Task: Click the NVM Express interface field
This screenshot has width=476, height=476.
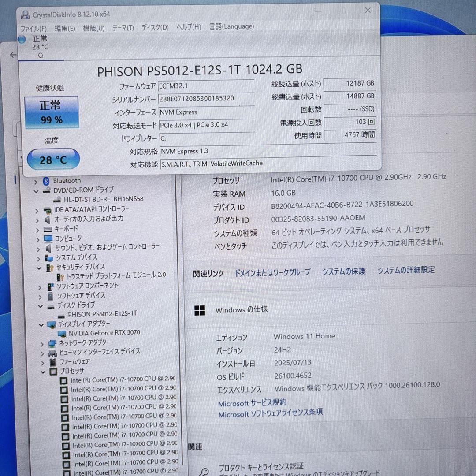Action: [x=206, y=112]
